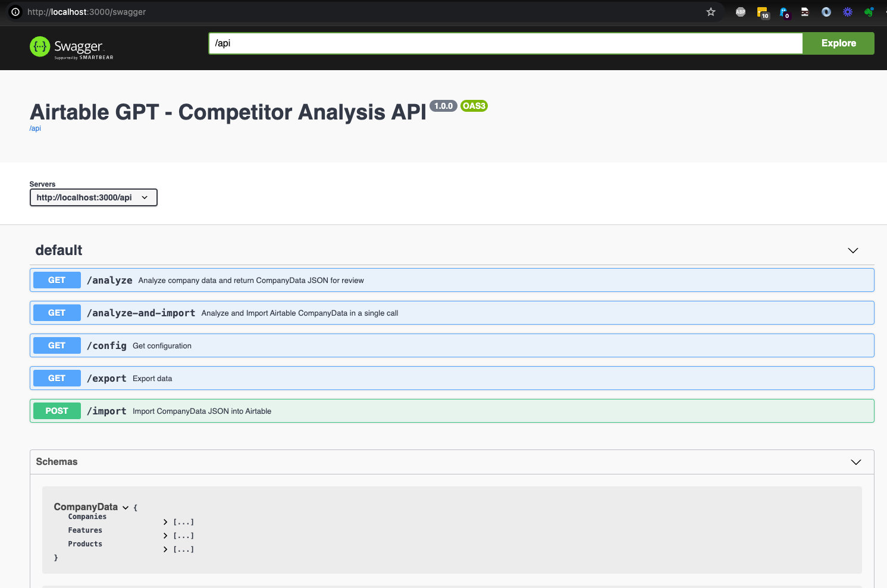Open the masked document extension icon
The image size is (887, 588).
coord(805,12)
